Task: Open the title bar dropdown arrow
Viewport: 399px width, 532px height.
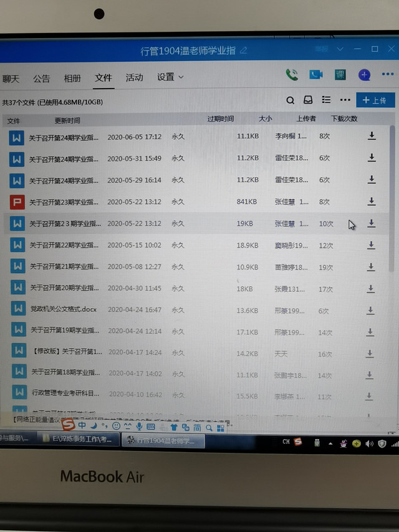Action: pos(340,49)
